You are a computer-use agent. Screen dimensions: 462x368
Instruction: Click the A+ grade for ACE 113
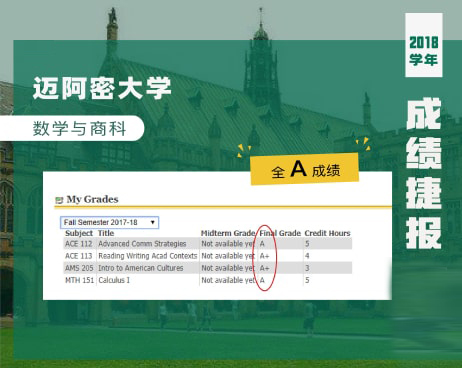(x=264, y=256)
